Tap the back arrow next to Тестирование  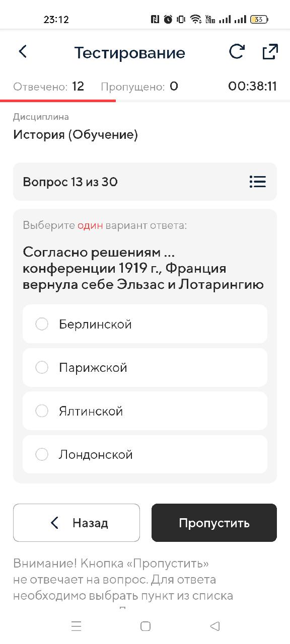coord(23,51)
